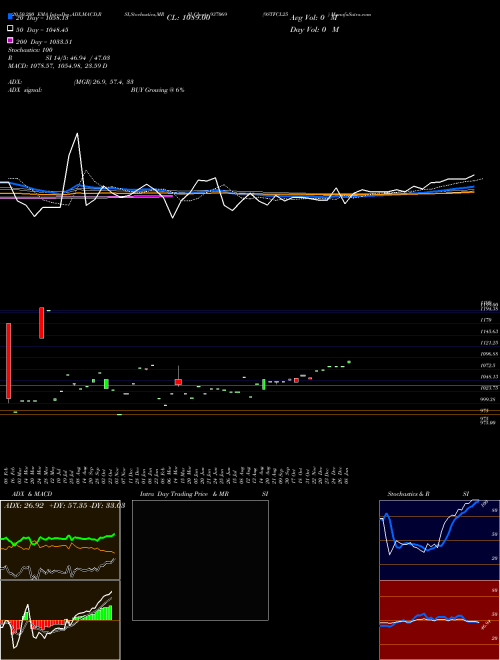Click the blue Stochastics chart panel

pyautogui.click(x=439, y=540)
